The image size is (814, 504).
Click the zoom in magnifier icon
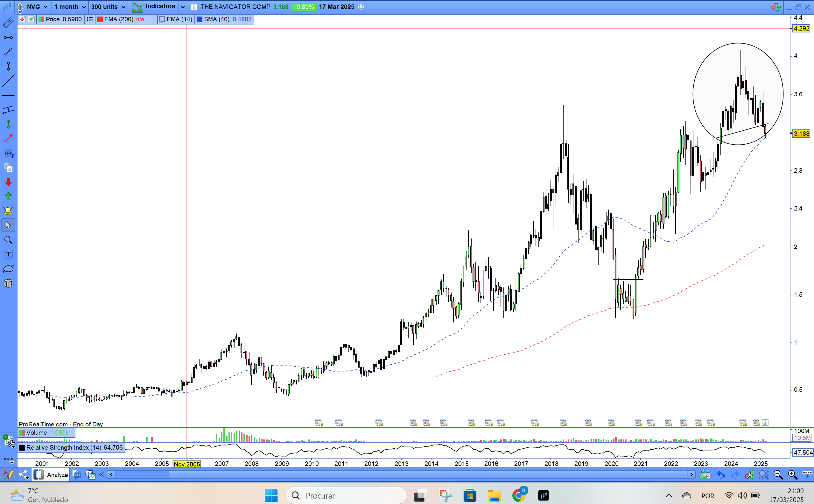click(793, 475)
